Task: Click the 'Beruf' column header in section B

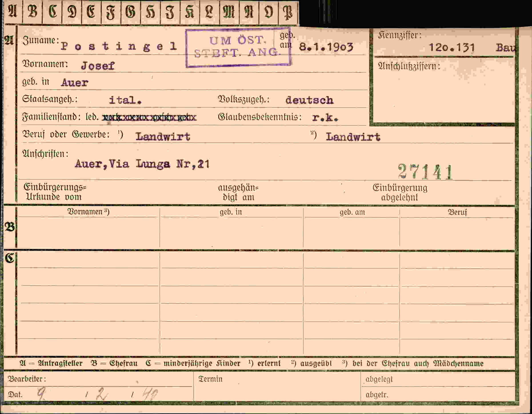Action: (457, 212)
